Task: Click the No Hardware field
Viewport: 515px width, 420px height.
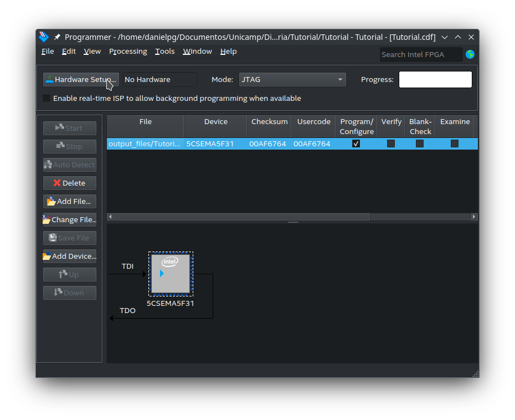Action: coord(160,80)
